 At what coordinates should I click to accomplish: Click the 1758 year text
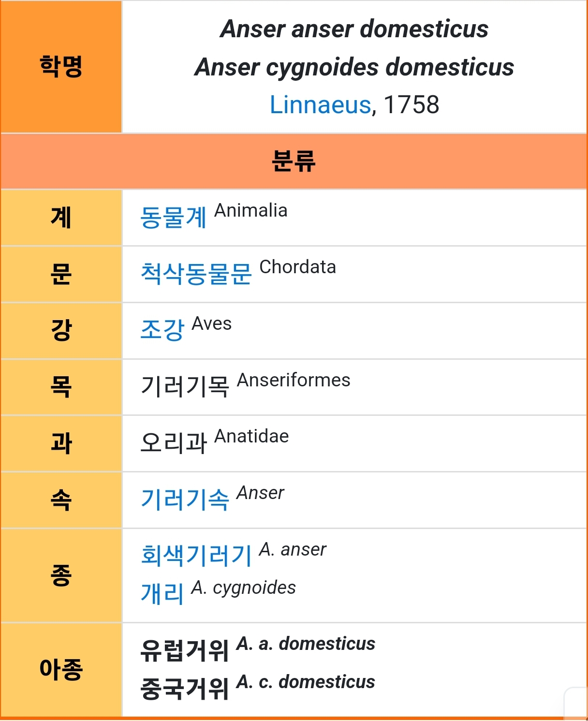click(411, 104)
